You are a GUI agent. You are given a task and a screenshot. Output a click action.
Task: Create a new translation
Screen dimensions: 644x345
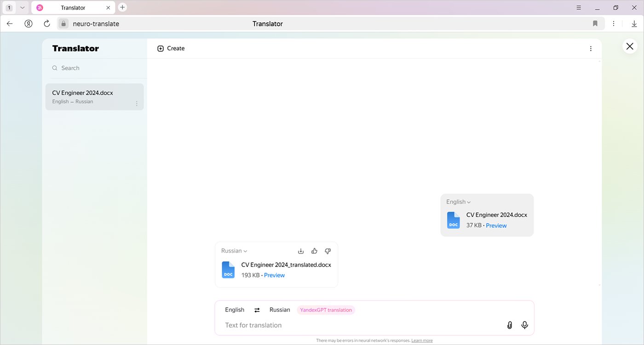[171, 48]
